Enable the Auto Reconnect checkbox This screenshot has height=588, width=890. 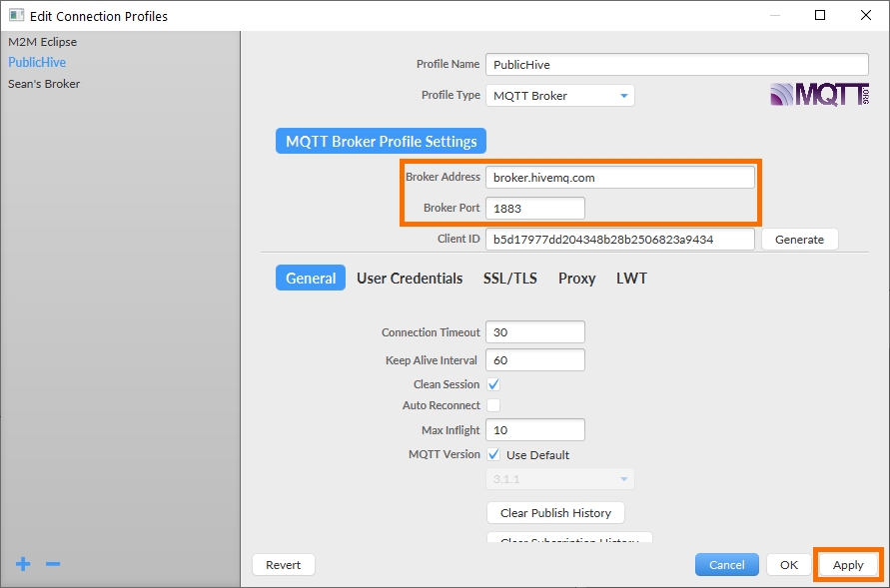pos(493,405)
